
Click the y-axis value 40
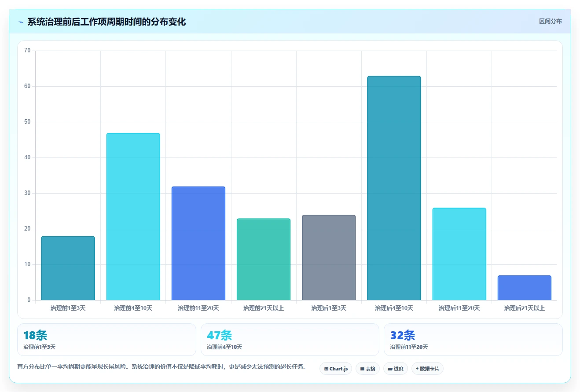(27, 158)
